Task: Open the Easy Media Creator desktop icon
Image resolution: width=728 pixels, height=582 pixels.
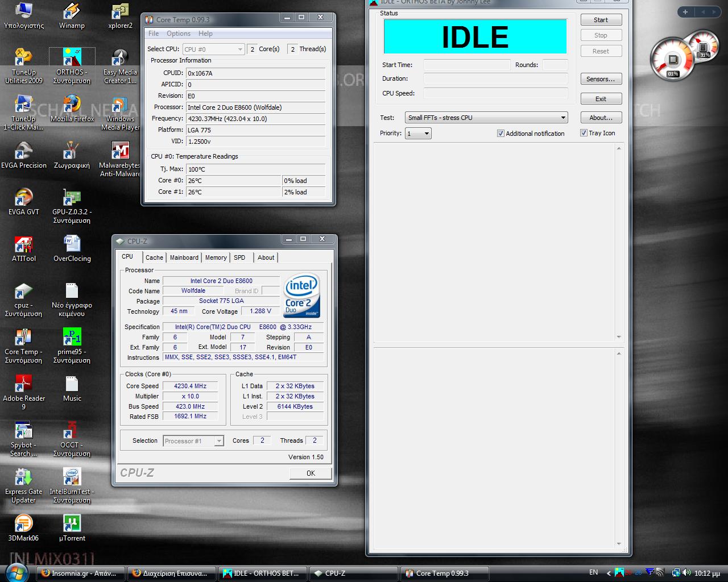Action: (x=120, y=66)
